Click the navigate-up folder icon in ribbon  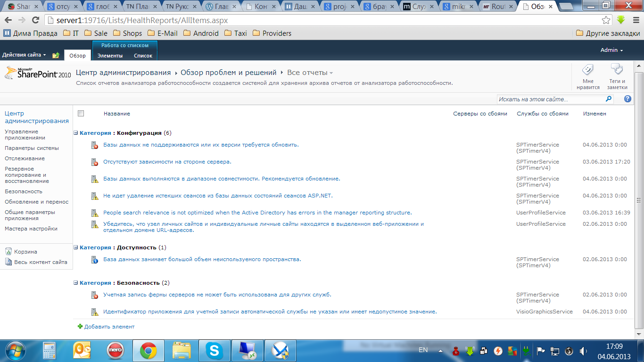56,55
